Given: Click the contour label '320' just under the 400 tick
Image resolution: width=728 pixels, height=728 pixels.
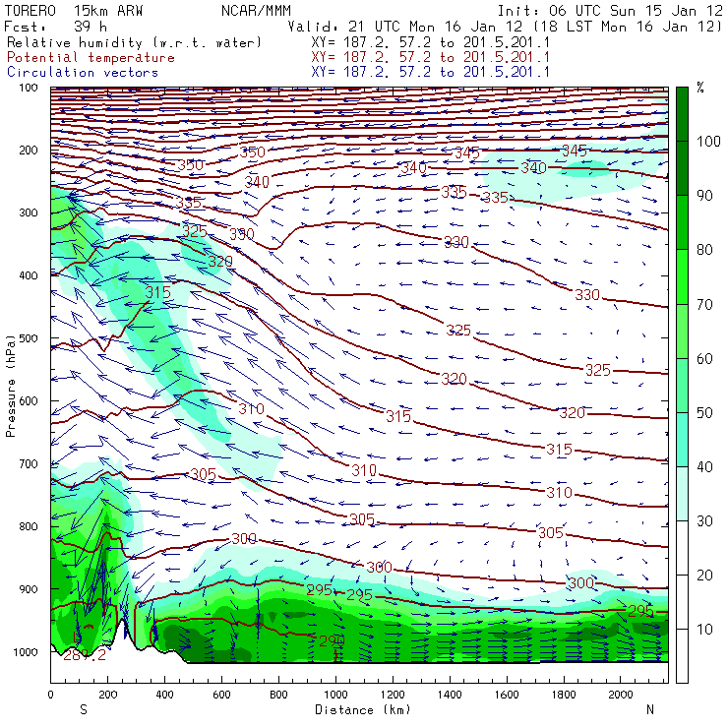Looking at the screenshot, I should (x=220, y=261).
